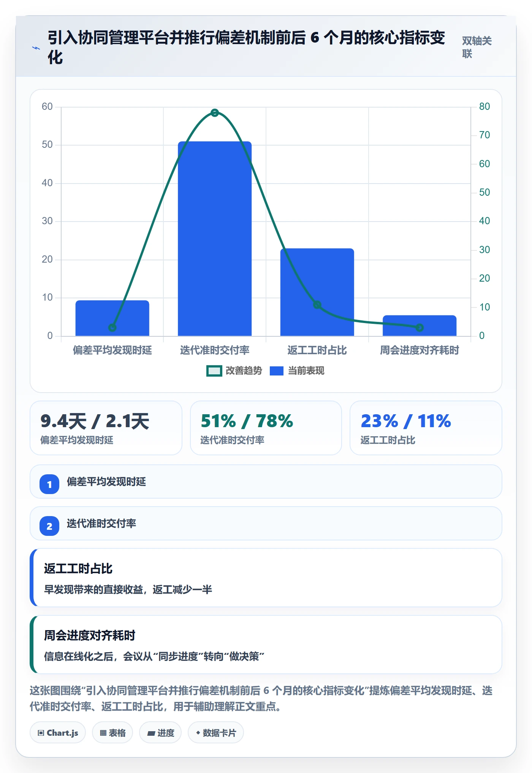Click the text about 会议从“同步进度”转向“做决策”

(x=154, y=656)
